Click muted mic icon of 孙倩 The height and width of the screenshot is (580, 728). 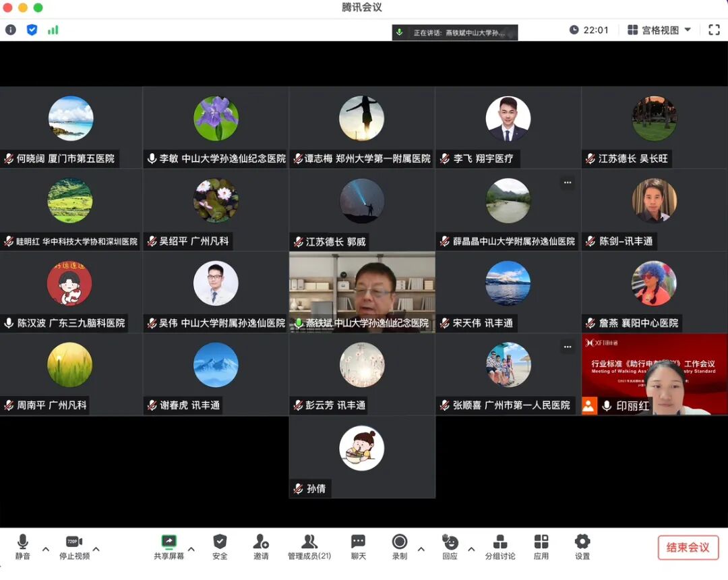(x=298, y=488)
